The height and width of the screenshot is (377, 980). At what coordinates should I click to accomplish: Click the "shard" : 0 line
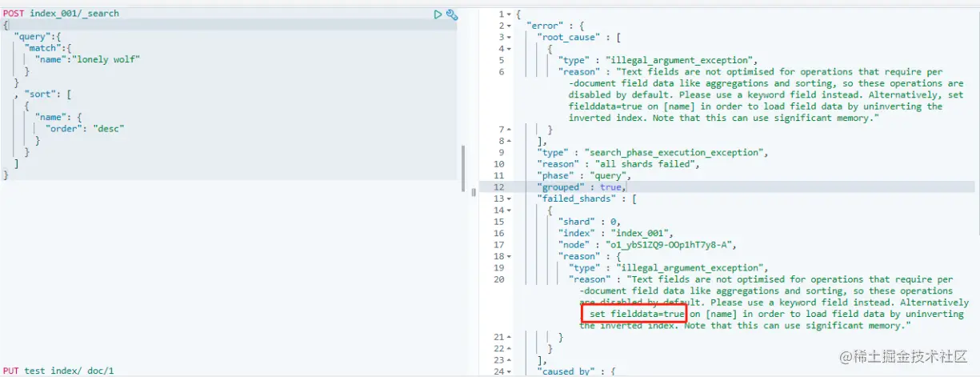point(590,222)
